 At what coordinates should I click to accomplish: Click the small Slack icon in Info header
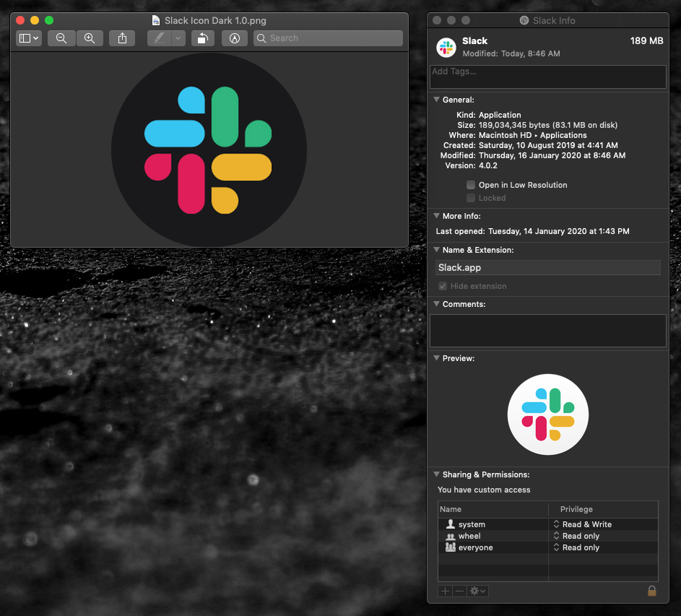(x=446, y=48)
